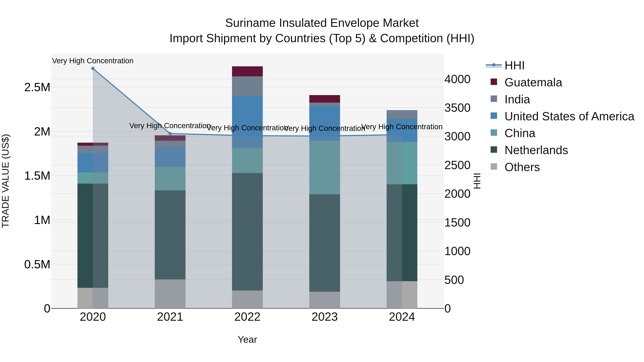Click the 2022 x-axis label

(x=247, y=317)
